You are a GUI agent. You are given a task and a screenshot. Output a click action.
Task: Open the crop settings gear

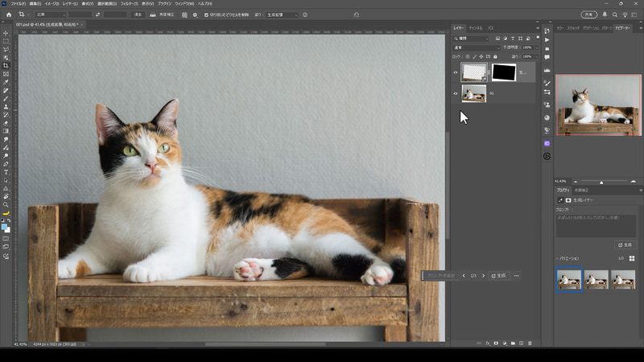(195, 14)
